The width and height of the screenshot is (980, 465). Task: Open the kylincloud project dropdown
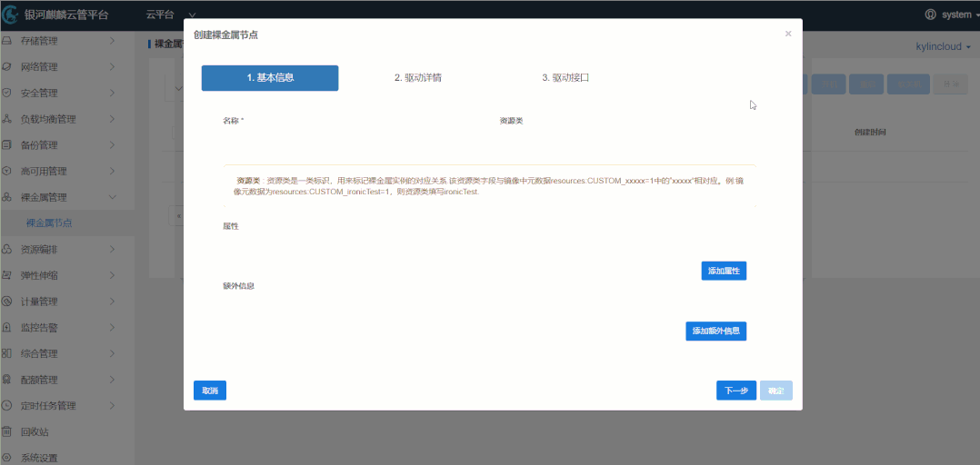pos(943,47)
